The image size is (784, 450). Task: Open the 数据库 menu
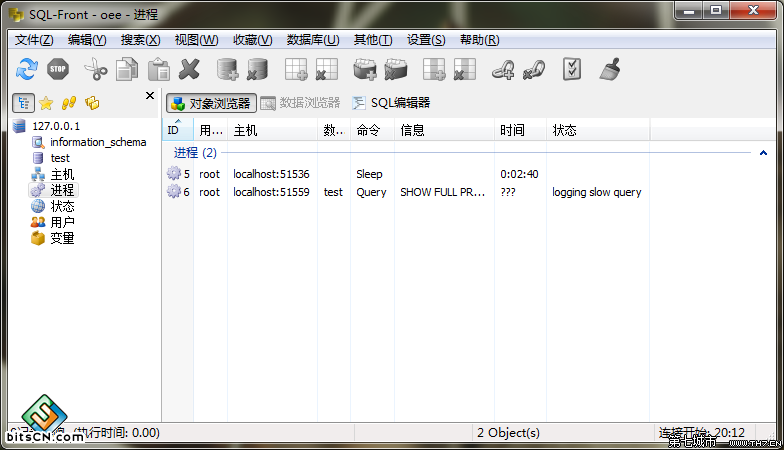click(313, 40)
